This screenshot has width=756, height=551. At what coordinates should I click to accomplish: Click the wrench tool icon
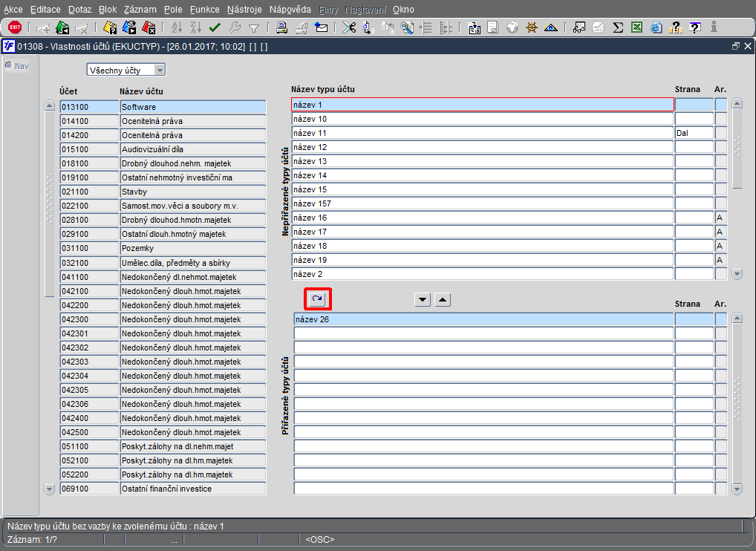click(235, 27)
